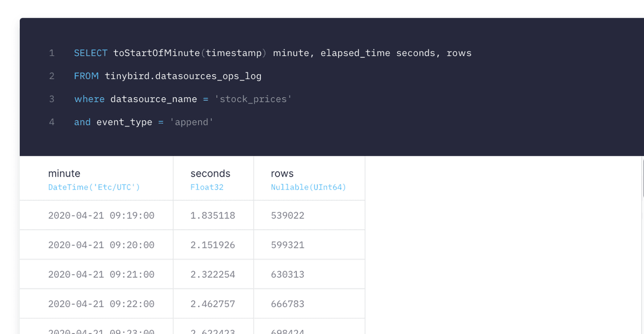Select the Nullable(UInt64) type label
The image size is (644, 334).
pos(309,187)
